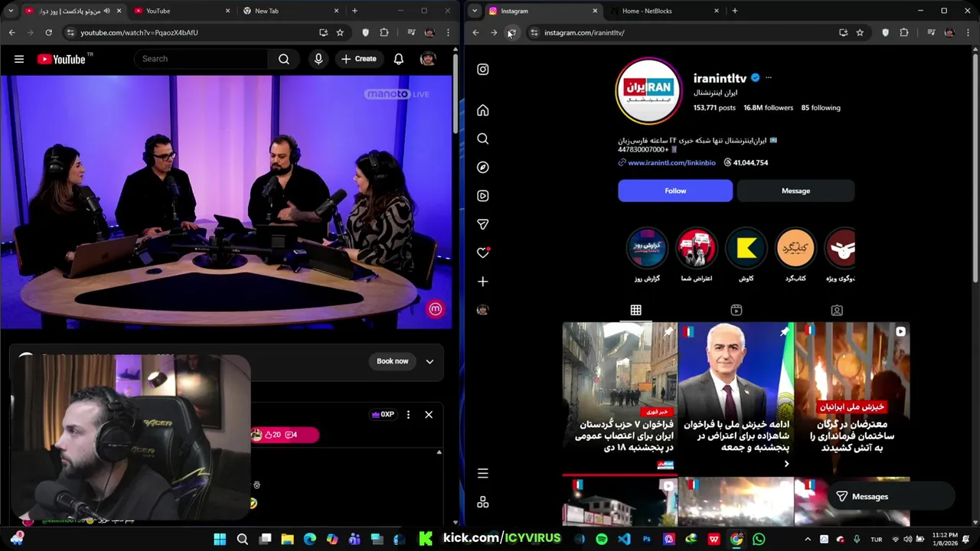Viewport: 980px width, 551px height.
Task: Reload the YouTube browser page
Action: point(48,32)
